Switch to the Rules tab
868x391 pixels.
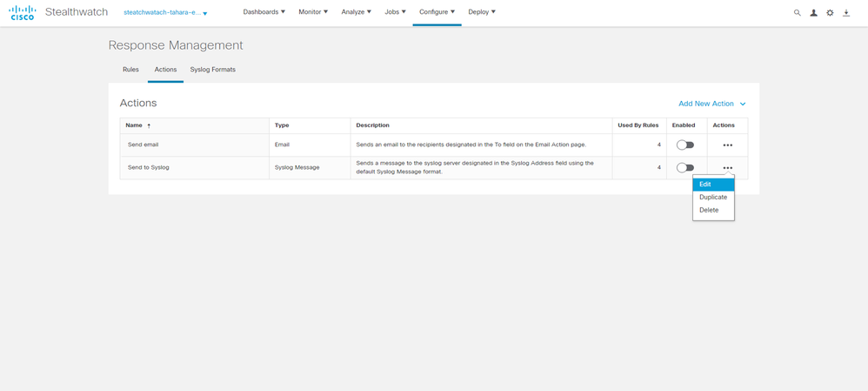click(x=130, y=70)
